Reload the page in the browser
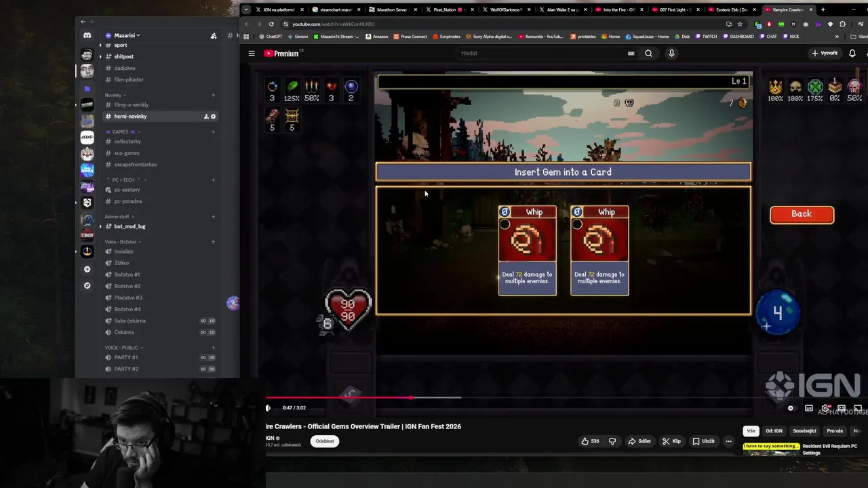The width and height of the screenshot is (868, 488). tap(271, 24)
